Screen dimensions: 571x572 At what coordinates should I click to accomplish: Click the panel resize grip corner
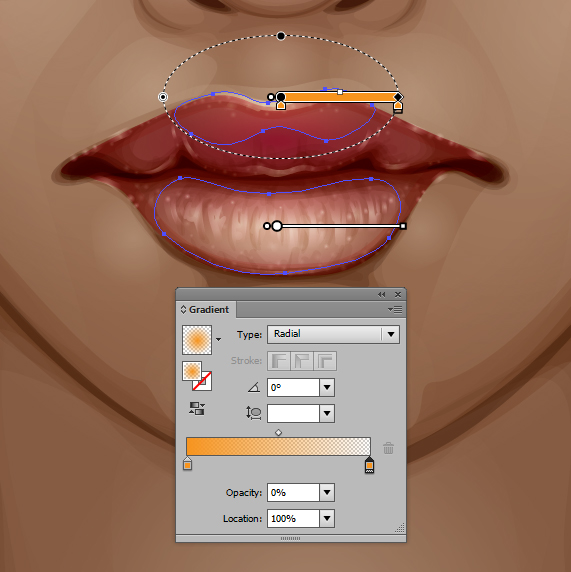(400, 527)
